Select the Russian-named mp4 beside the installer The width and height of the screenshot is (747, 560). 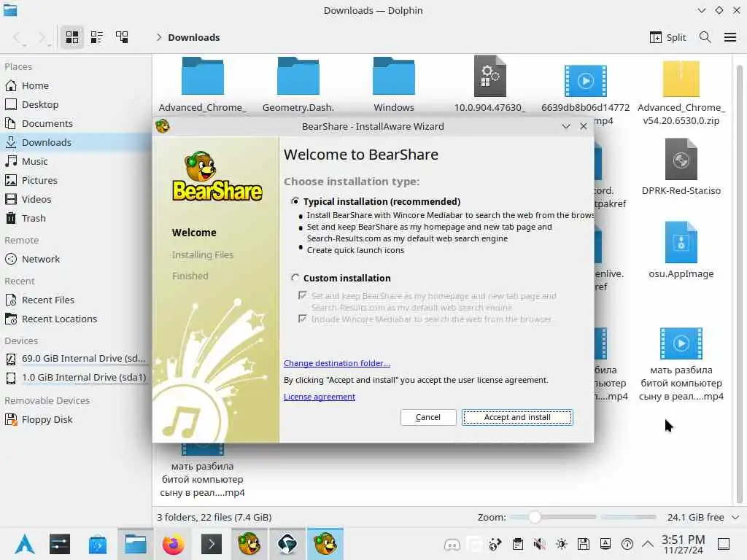click(x=681, y=365)
